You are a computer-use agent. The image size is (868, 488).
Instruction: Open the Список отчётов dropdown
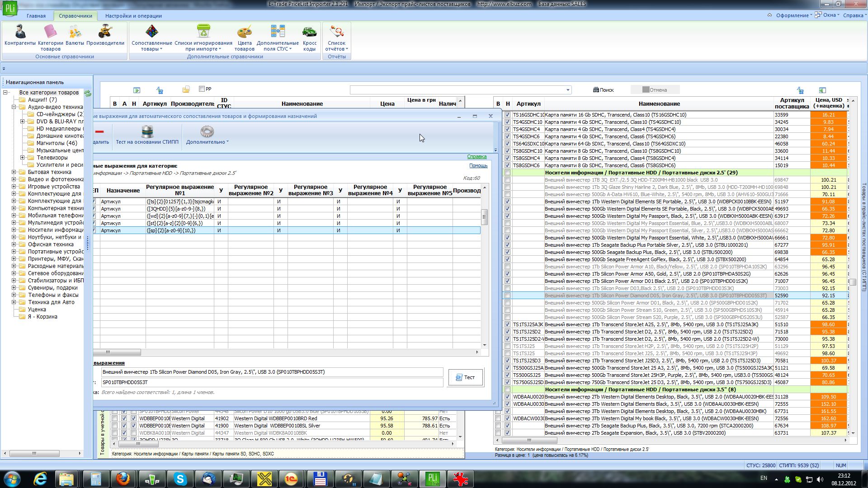tap(337, 38)
